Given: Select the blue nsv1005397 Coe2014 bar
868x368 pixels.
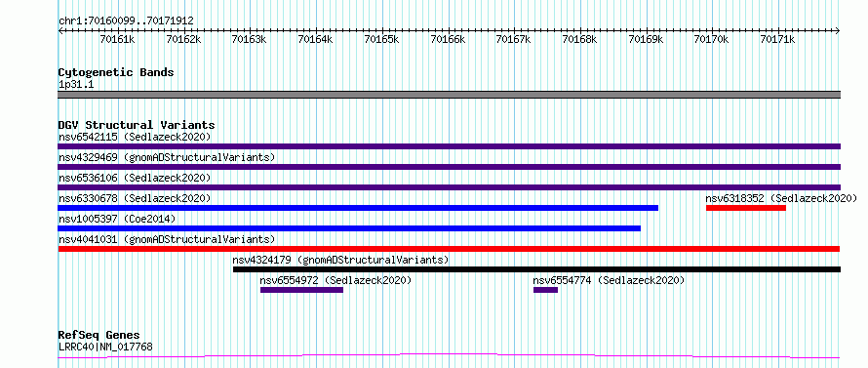Looking at the screenshot, I should (349, 228).
